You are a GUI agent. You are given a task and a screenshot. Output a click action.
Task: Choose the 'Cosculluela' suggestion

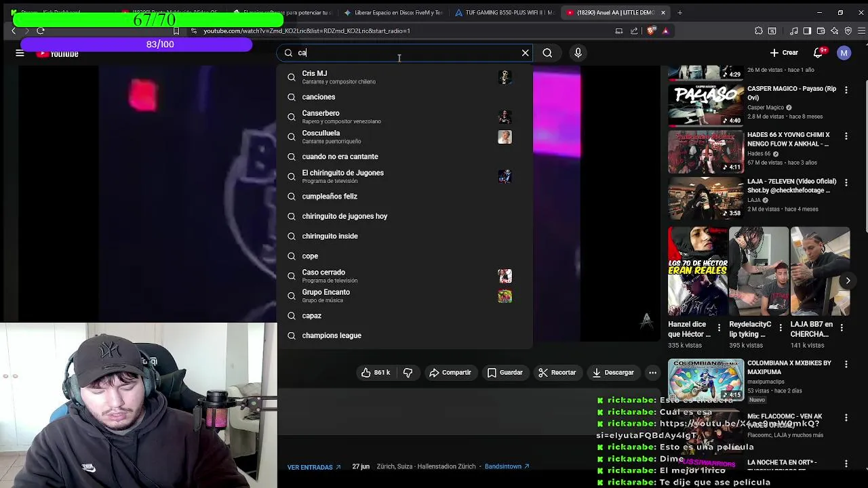[404, 137]
